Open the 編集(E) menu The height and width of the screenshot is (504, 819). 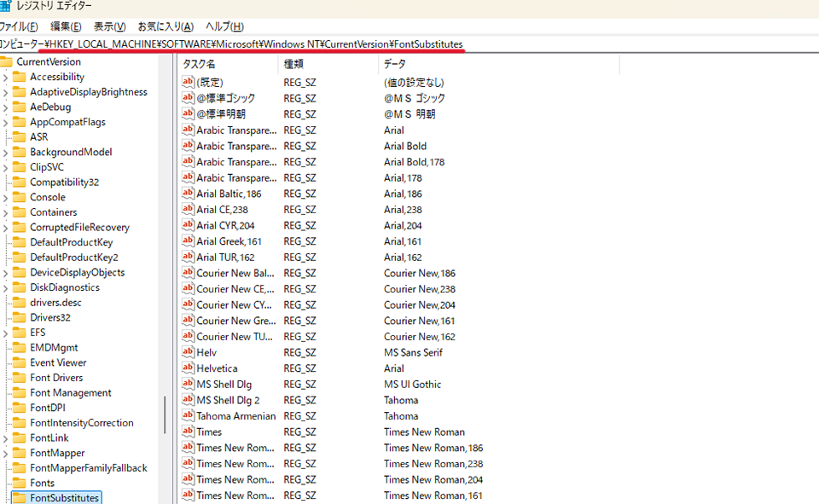[x=66, y=26]
